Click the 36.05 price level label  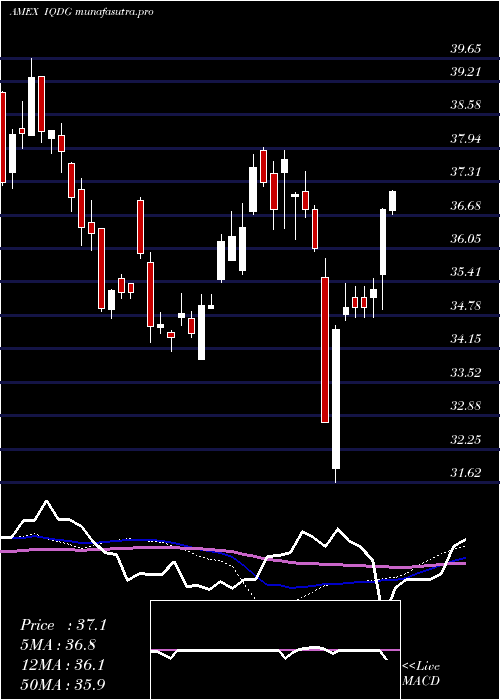click(466, 239)
